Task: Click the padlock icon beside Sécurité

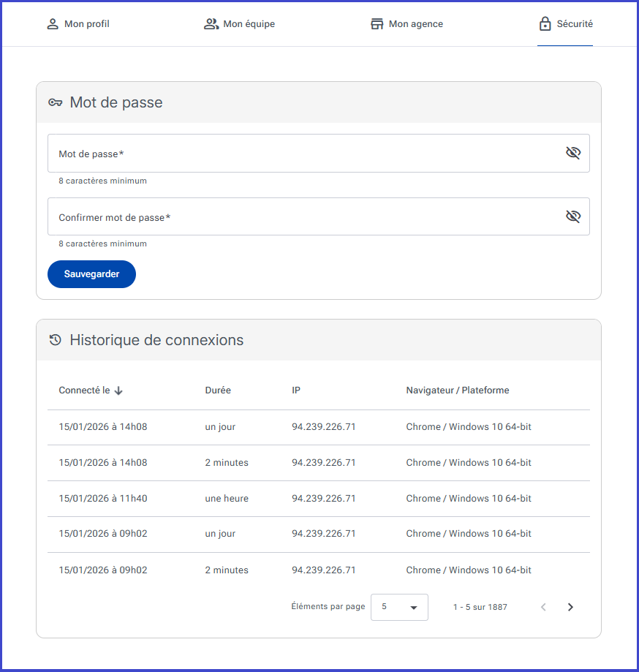Action: [x=545, y=24]
